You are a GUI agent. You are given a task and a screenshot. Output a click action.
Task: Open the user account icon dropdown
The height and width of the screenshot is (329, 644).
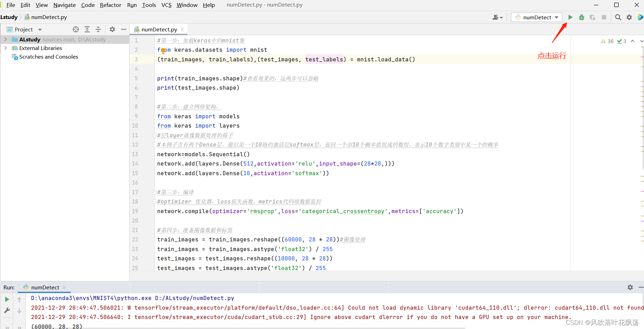tap(498, 17)
